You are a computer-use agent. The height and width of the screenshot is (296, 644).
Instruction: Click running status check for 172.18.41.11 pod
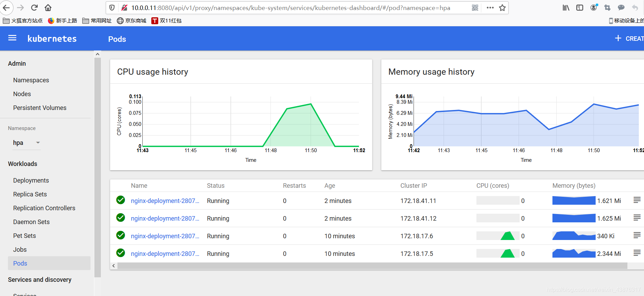click(121, 200)
